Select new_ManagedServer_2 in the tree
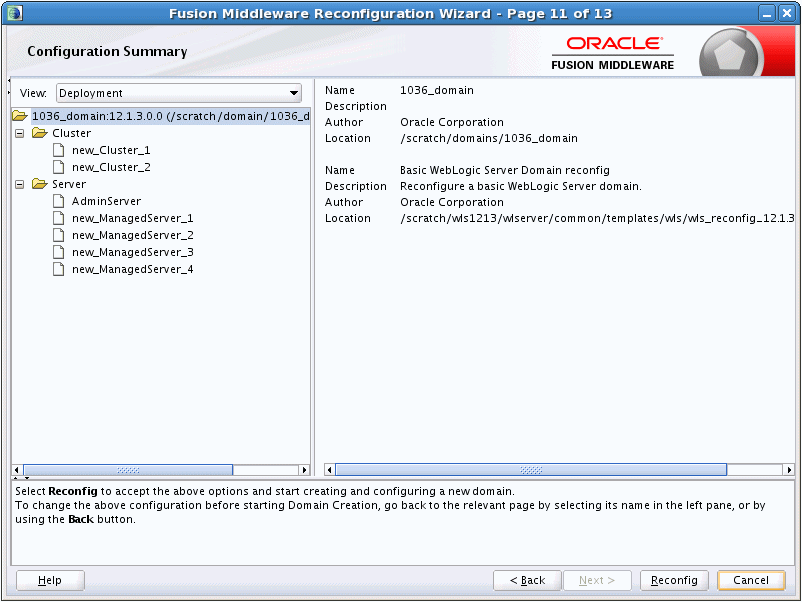This screenshot has height=602, width=802. tap(132, 235)
